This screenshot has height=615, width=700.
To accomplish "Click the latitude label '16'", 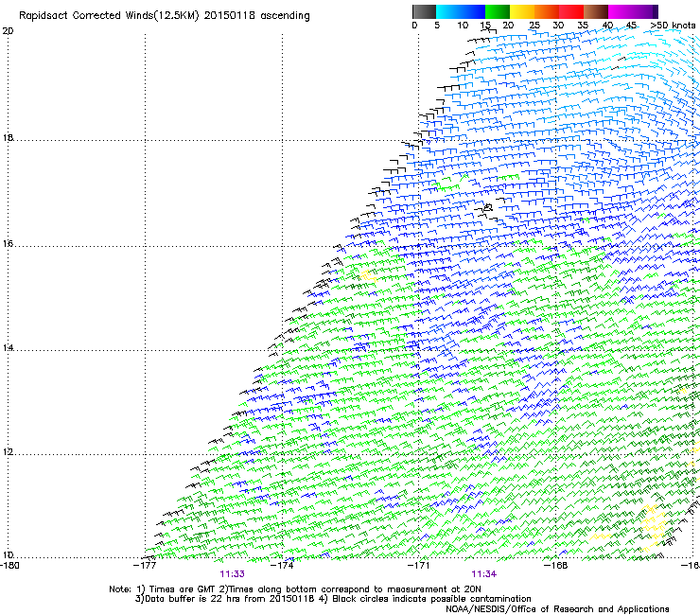I will click(x=8, y=243).
